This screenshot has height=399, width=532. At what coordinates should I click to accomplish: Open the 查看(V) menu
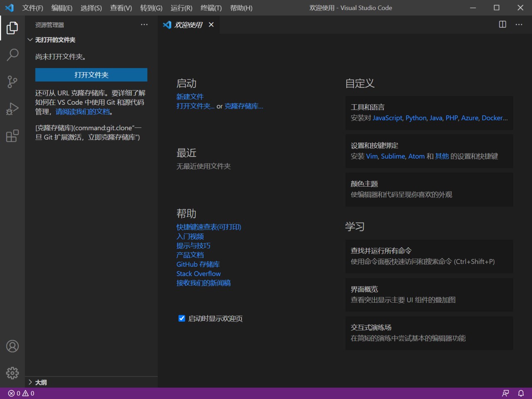(121, 8)
